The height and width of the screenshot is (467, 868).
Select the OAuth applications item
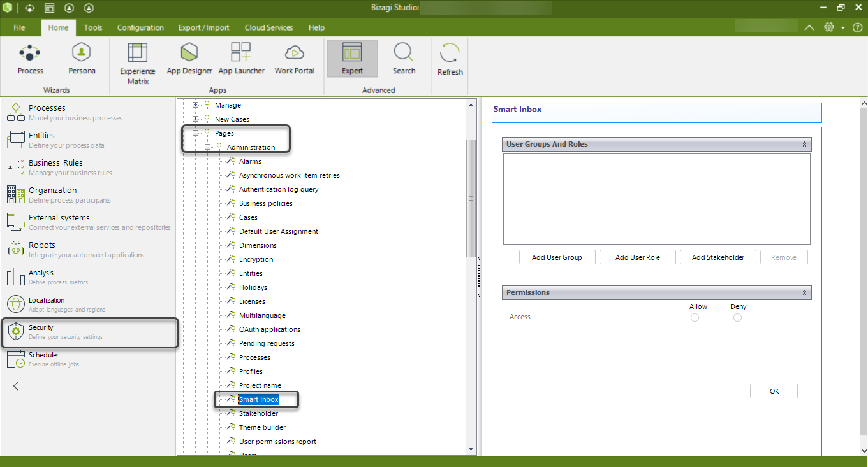pyautogui.click(x=269, y=329)
